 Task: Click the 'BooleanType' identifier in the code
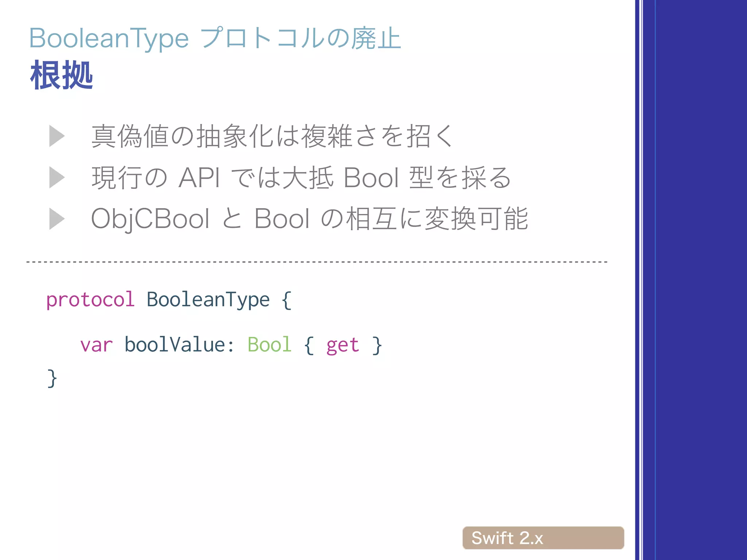208,300
